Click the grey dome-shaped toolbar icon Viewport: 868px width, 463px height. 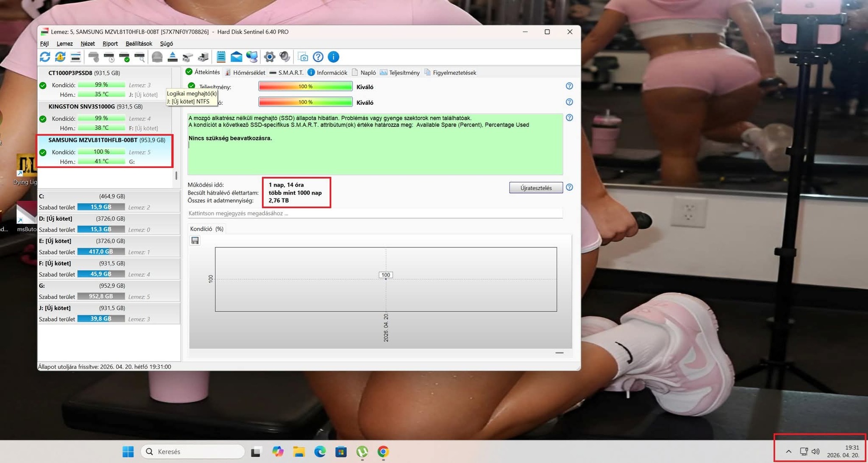(x=157, y=57)
